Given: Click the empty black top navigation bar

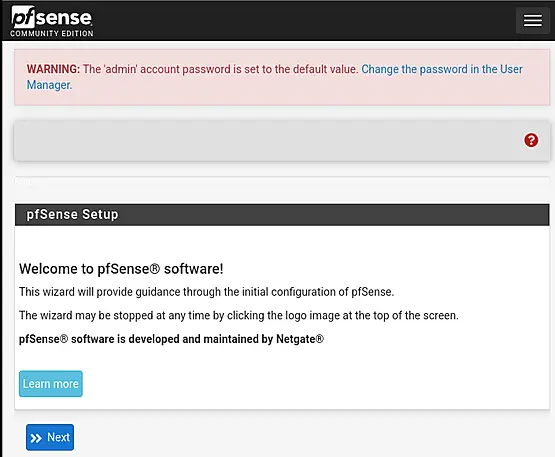Looking at the screenshot, I should (304, 21).
